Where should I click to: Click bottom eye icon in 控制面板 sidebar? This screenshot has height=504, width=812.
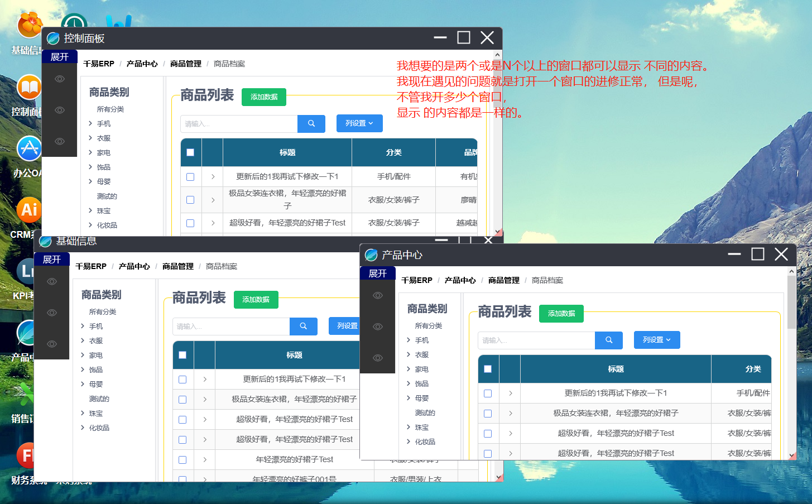coord(60,142)
